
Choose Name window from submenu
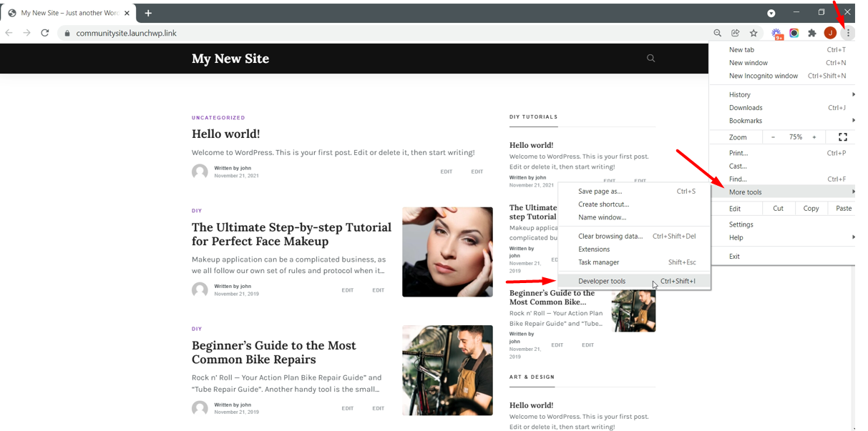(634, 217)
